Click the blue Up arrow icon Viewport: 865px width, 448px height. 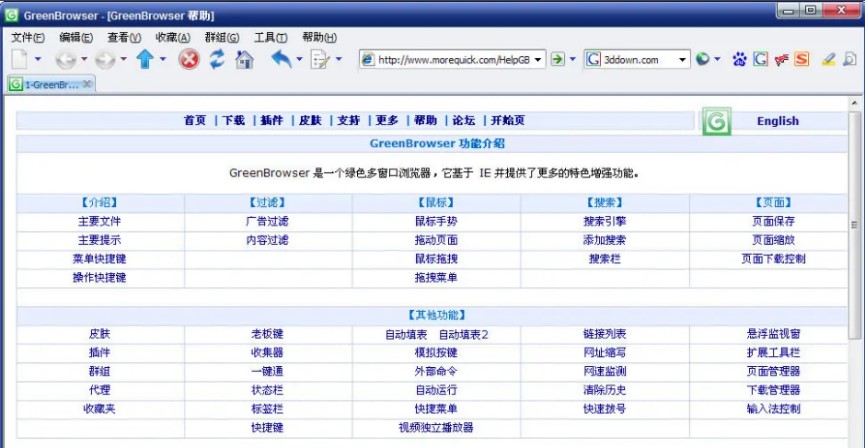click(x=145, y=60)
